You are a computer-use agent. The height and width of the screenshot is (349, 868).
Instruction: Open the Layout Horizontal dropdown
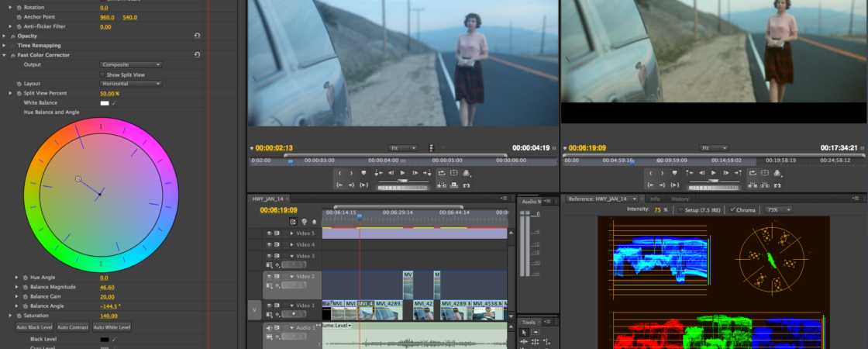point(131,84)
